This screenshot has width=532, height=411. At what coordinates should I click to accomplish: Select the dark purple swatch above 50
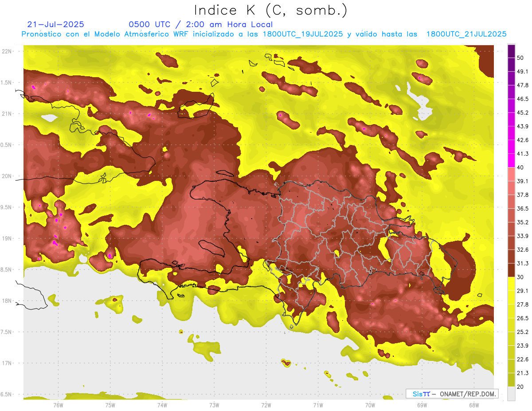(511, 51)
